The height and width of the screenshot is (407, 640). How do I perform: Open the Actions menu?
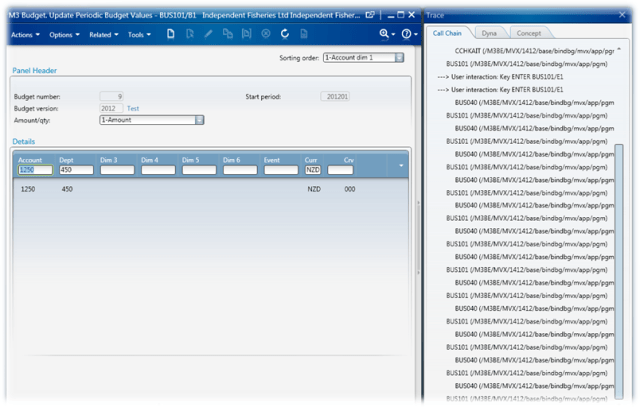(25, 35)
